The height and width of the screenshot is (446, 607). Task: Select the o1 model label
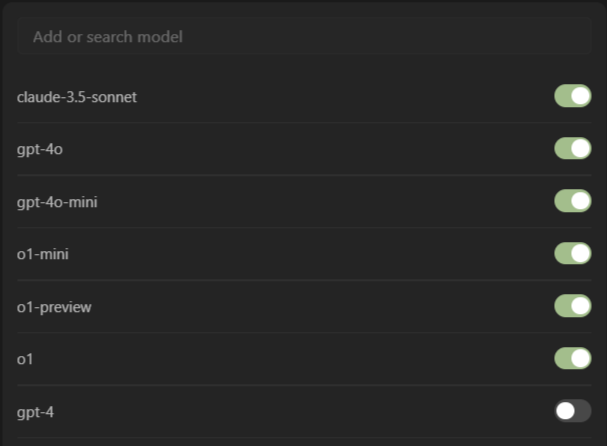(x=25, y=358)
